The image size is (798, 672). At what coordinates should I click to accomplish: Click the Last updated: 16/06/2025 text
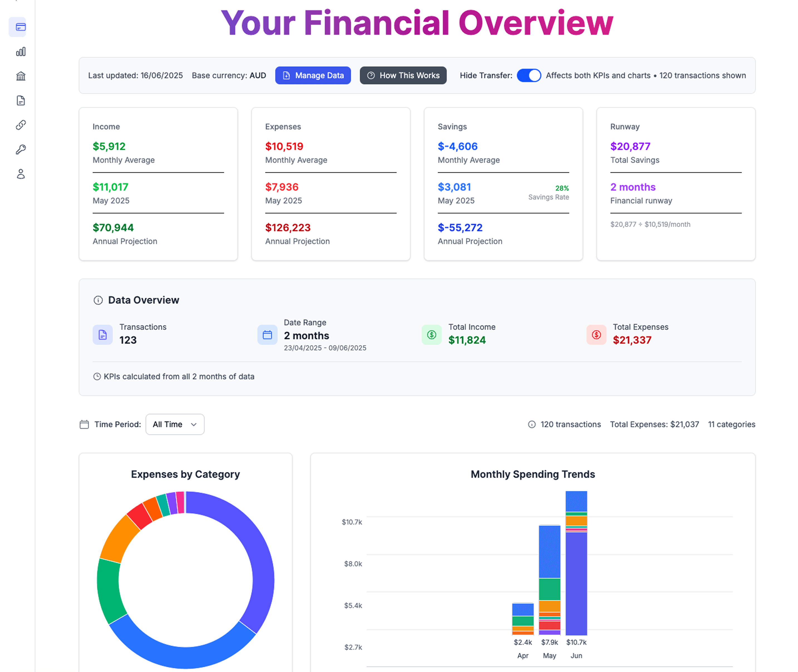pyautogui.click(x=136, y=75)
